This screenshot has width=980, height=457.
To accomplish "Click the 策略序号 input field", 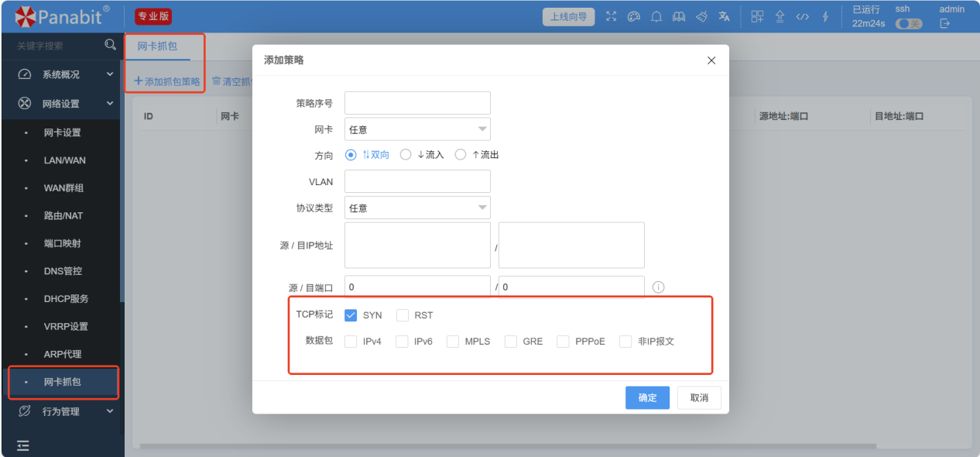I will click(x=417, y=103).
